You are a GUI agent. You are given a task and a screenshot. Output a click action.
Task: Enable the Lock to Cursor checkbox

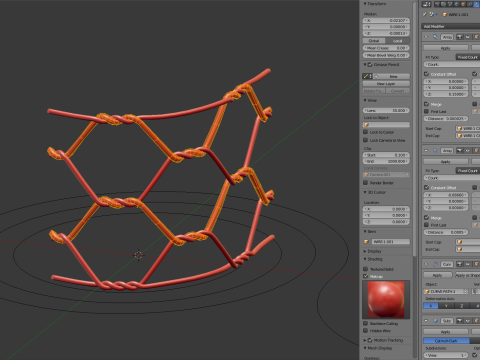(x=366, y=132)
